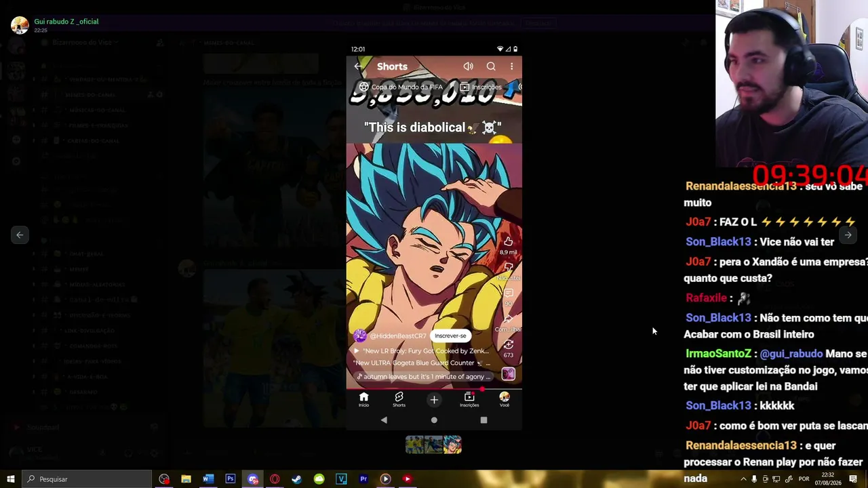Screen dimensions: 868x488
Task: Tap the plus create button
Action: pyautogui.click(x=434, y=400)
